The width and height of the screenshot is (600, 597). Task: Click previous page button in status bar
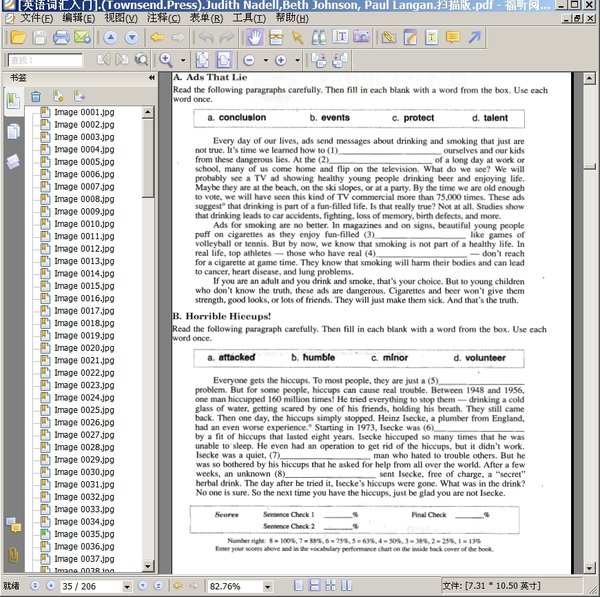point(51,586)
